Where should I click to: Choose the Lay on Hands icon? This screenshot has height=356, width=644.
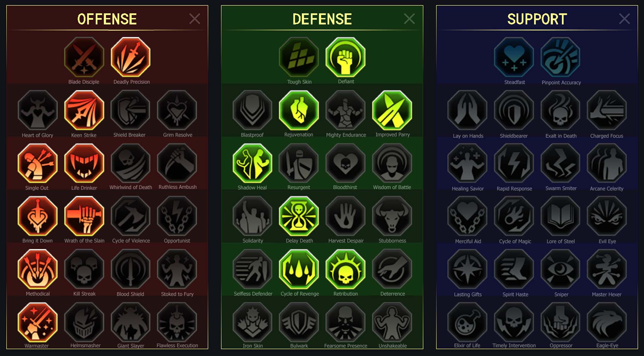pyautogui.click(x=467, y=110)
